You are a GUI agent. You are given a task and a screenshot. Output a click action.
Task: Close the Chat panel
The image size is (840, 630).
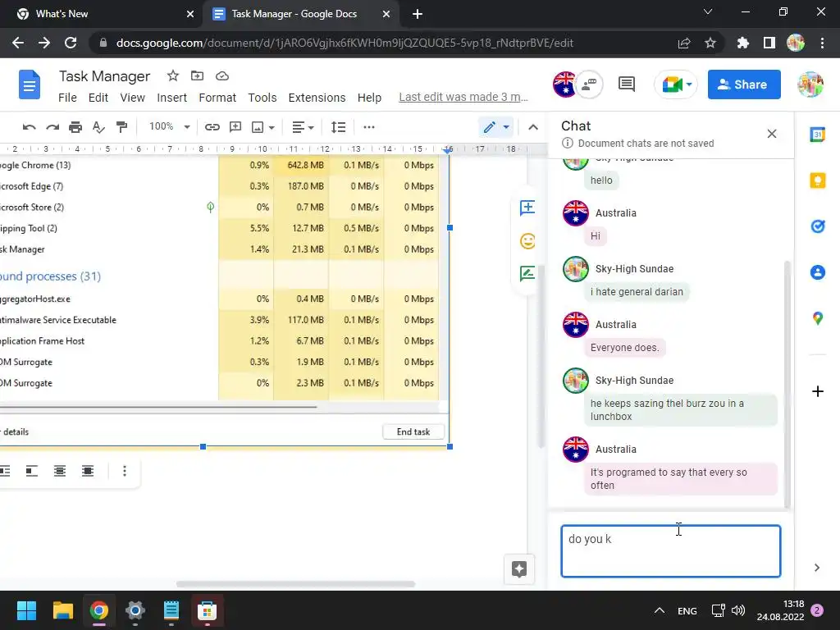click(x=771, y=134)
